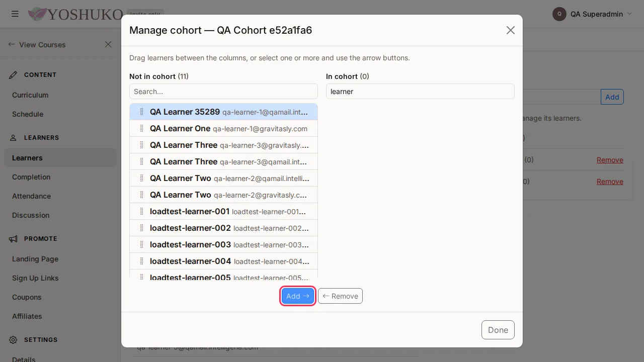Add selected learner with Add arrow button
Screen dimensions: 644x362
(298, 296)
